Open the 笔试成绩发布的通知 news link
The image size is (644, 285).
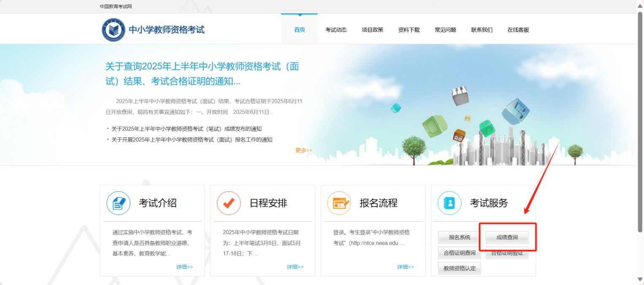187,129
